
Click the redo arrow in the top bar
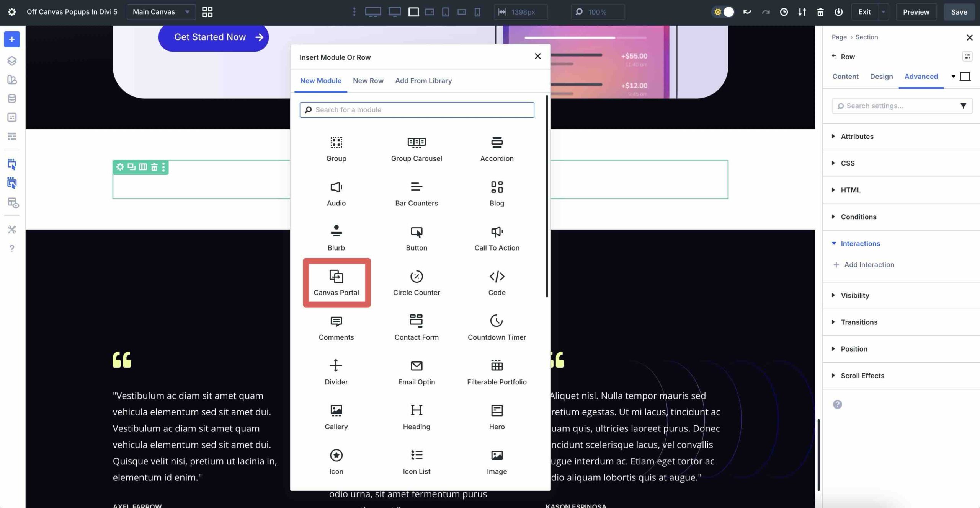(x=765, y=12)
